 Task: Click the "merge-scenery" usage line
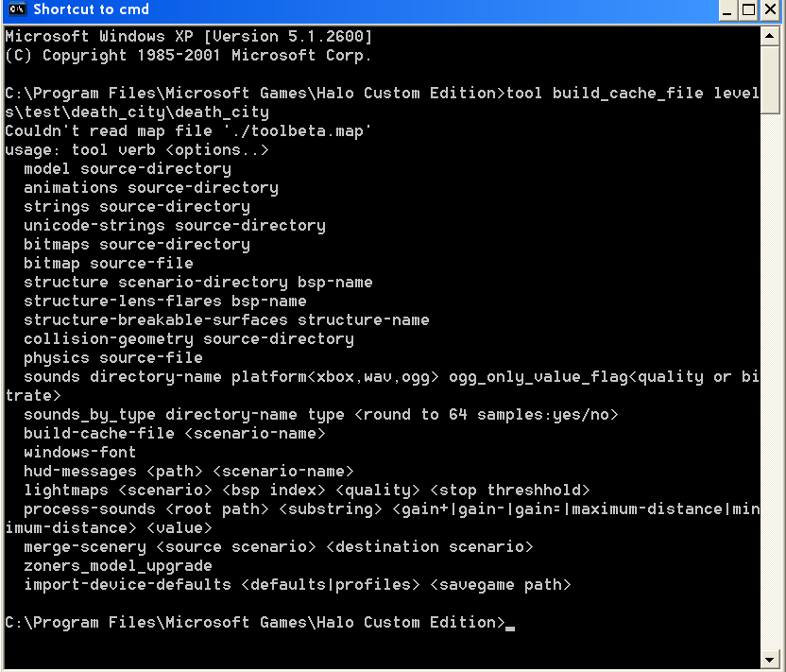click(279, 547)
